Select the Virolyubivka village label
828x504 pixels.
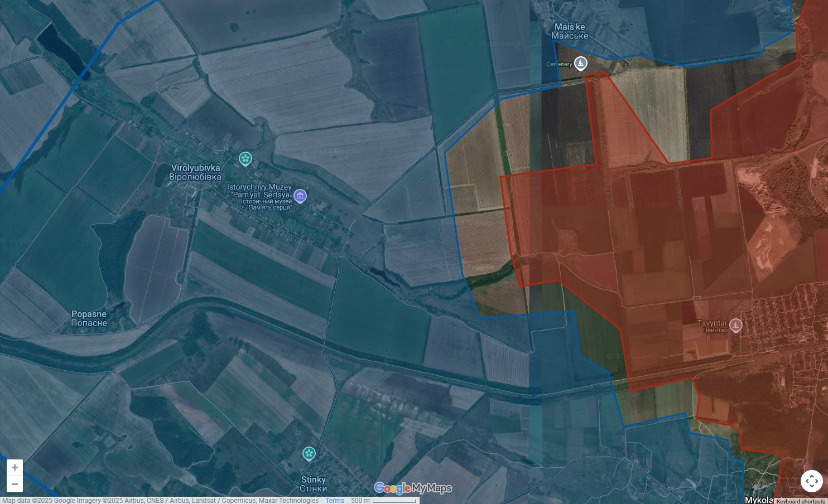(195, 172)
